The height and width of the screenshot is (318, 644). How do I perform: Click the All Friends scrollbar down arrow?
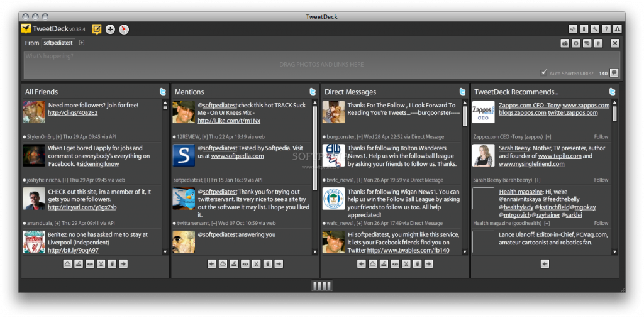coord(165,252)
